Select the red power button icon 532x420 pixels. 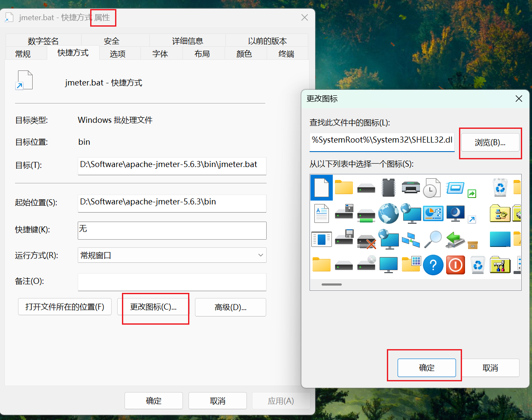coord(456,265)
